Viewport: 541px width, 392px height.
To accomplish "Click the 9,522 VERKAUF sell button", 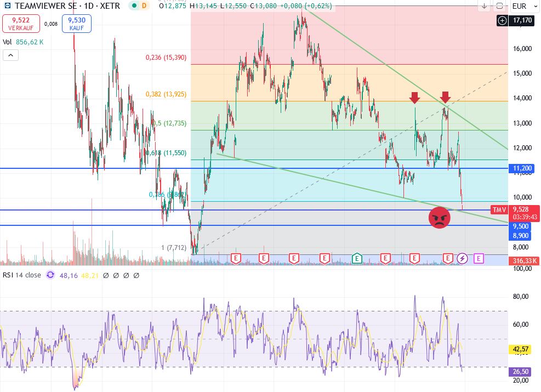I will (21, 24).
